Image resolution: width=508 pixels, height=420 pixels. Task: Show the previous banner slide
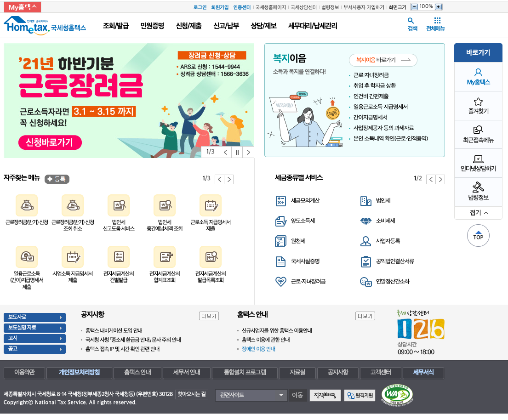pyautogui.click(x=225, y=152)
